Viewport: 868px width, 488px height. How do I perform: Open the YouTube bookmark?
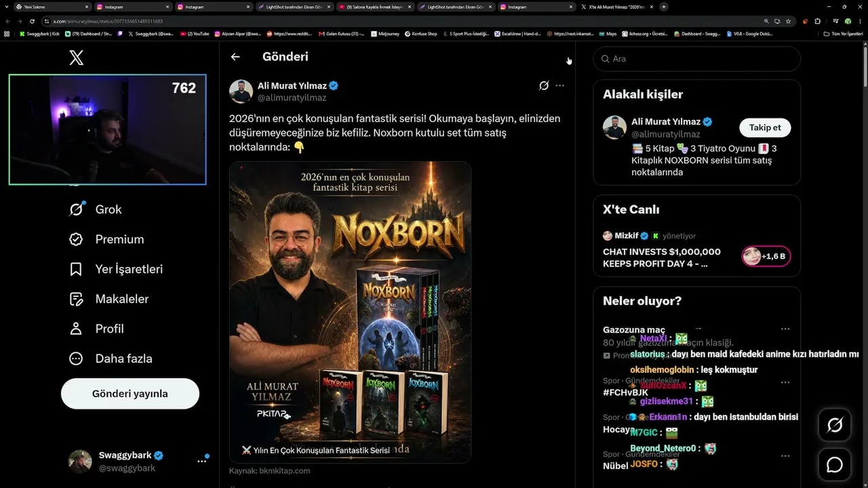pos(195,33)
